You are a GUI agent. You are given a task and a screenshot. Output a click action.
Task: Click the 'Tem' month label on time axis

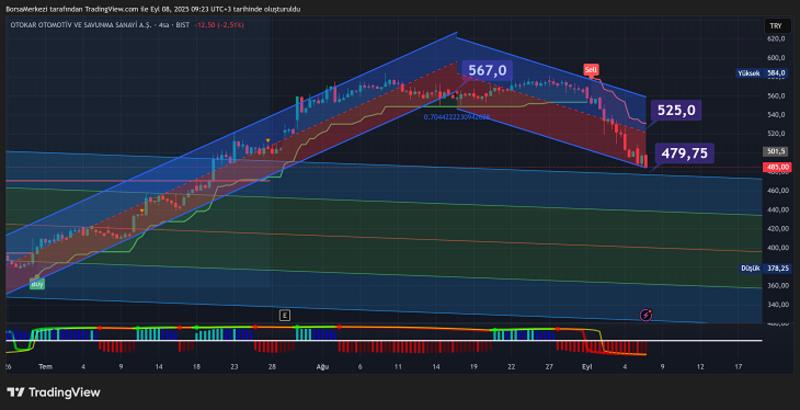click(45, 367)
